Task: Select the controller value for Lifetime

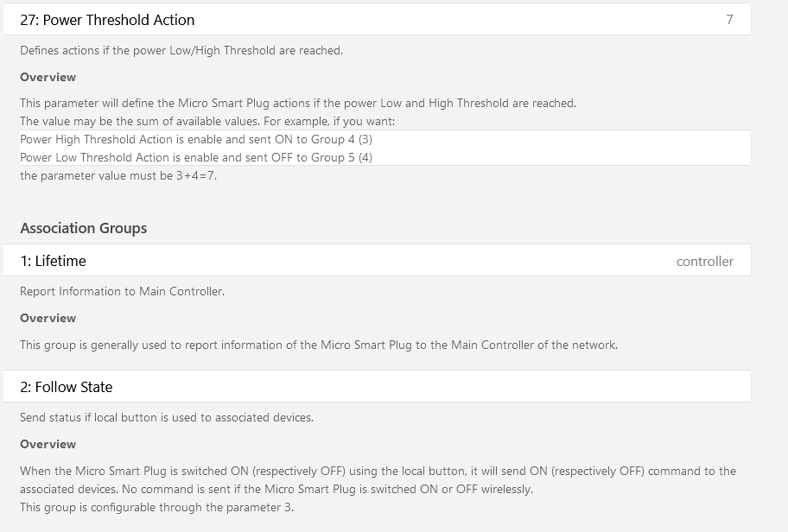Action: (x=704, y=261)
